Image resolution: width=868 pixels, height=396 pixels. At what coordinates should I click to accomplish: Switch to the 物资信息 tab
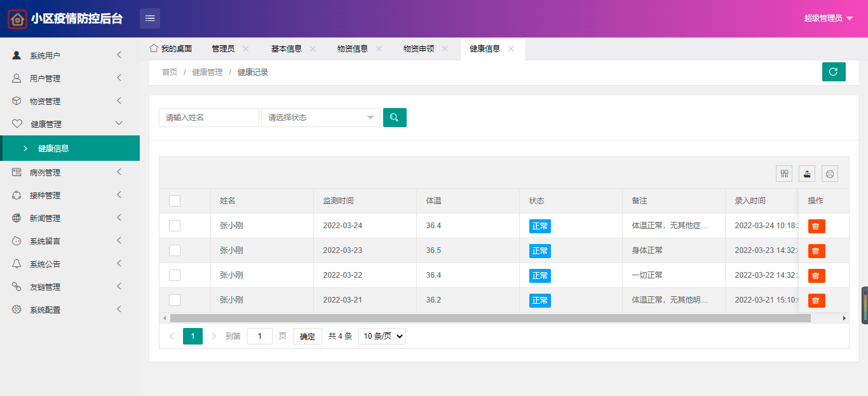coord(353,49)
